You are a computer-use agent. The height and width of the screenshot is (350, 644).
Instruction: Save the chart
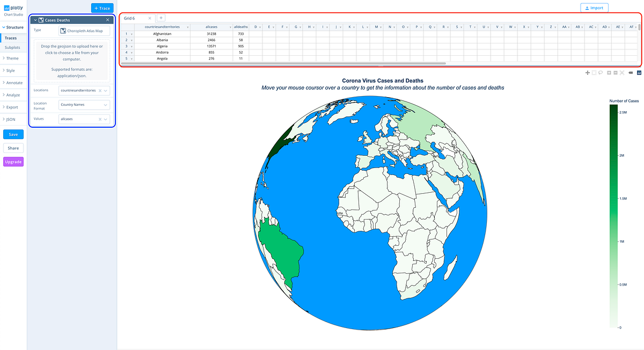13,134
